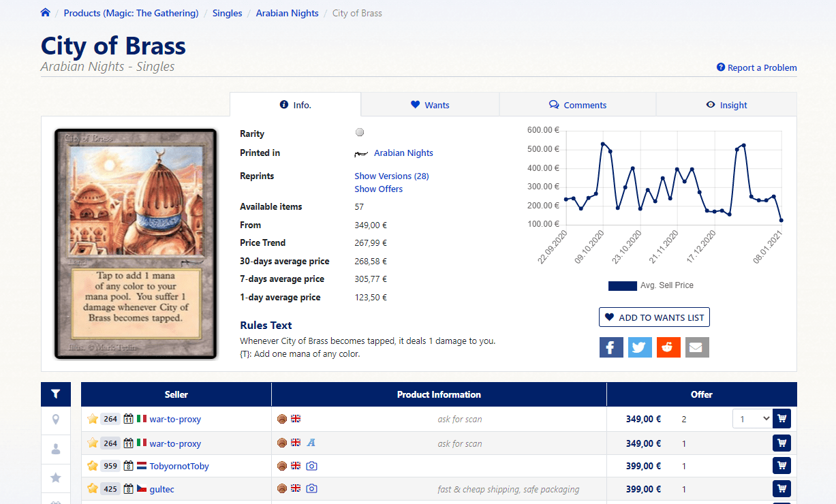Click the 267,99 € Price Trend value
The width and height of the screenshot is (836, 504).
point(371,242)
